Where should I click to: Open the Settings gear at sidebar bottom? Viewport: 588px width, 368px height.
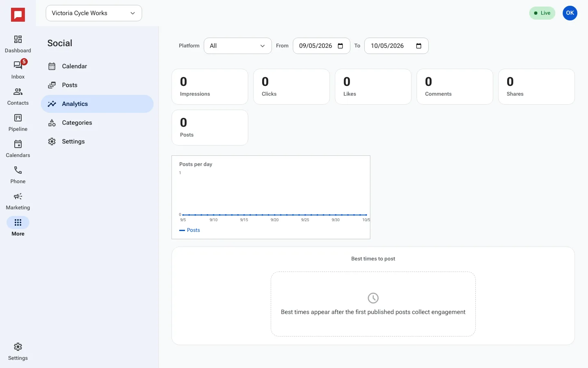coord(18,347)
